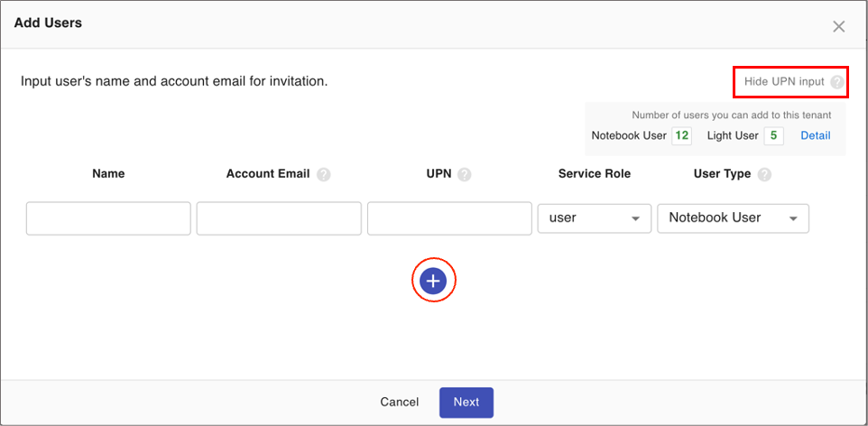Open the Detail link for user quota
The height and width of the screenshot is (426, 868).
pyautogui.click(x=816, y=136)
